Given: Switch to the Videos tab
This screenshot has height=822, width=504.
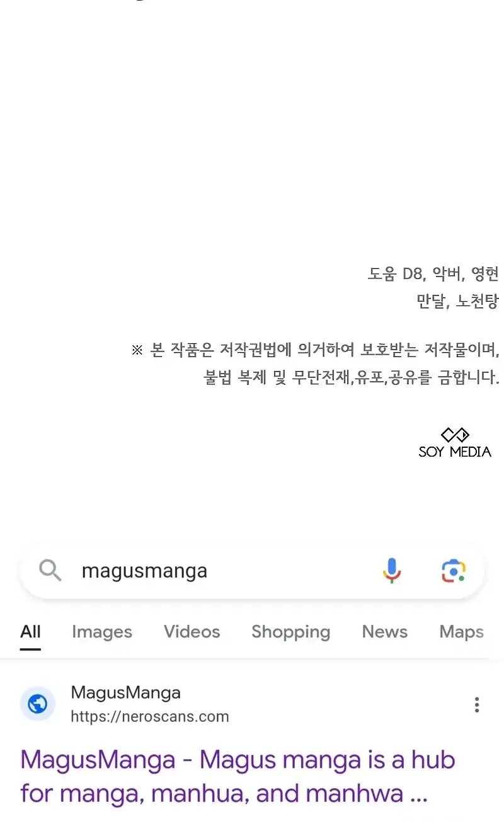Looking at the screenshot, I should (x=192, y=632).
